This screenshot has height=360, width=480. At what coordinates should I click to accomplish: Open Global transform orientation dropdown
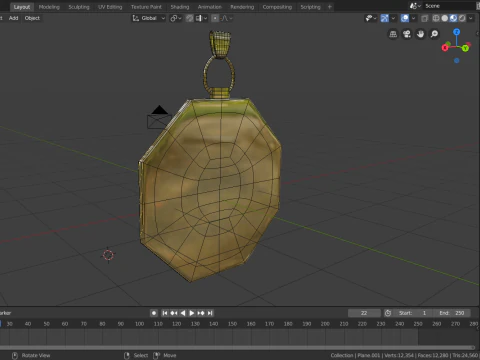pos(149,18)
